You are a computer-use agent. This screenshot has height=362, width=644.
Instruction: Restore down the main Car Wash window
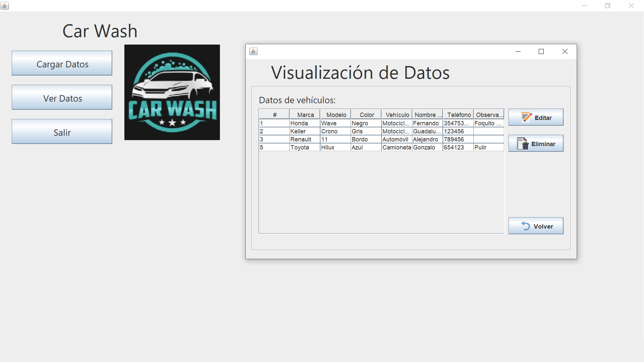click(x=607, y=6)
